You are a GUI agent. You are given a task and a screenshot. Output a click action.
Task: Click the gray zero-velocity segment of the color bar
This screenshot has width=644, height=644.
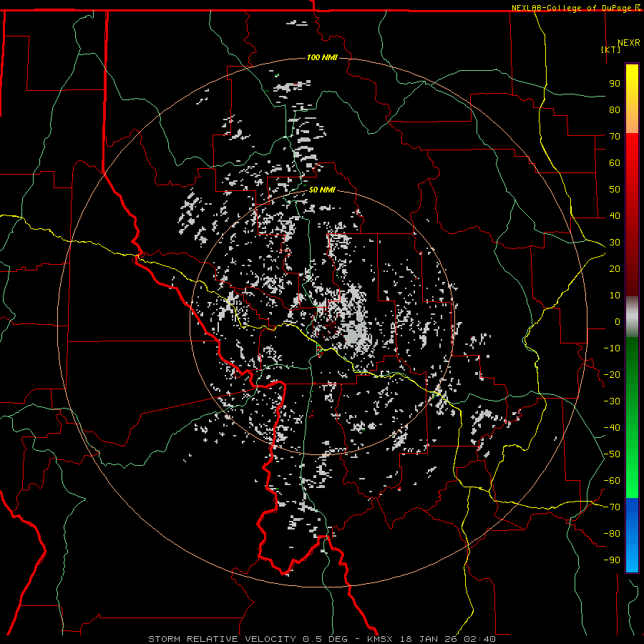(632, 317)
